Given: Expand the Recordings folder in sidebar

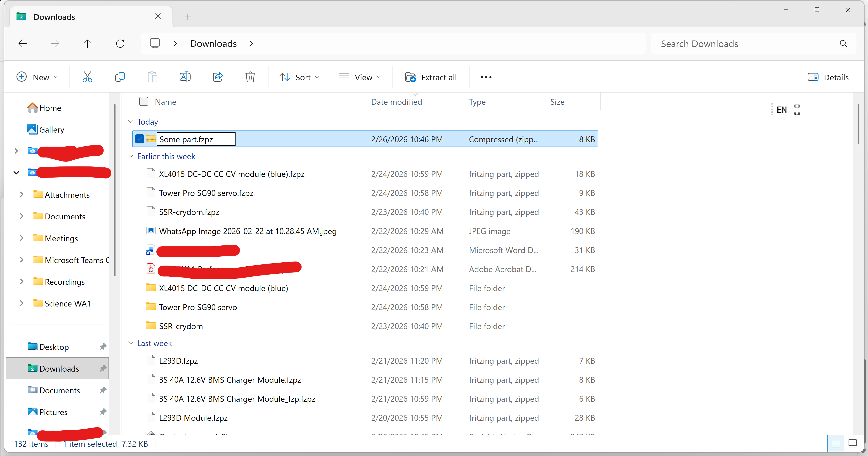Looking at the screenshot, I should 21,282.
